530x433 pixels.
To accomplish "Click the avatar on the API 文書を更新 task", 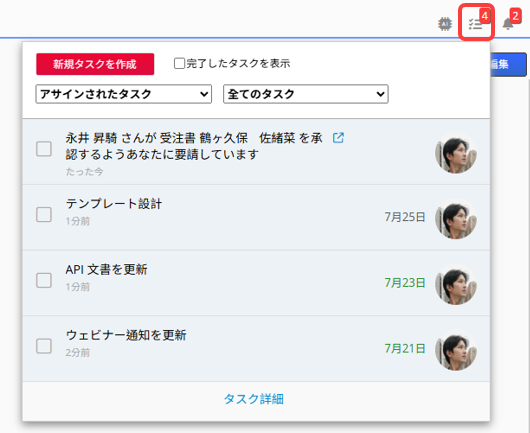I will [x=456, y=284].
